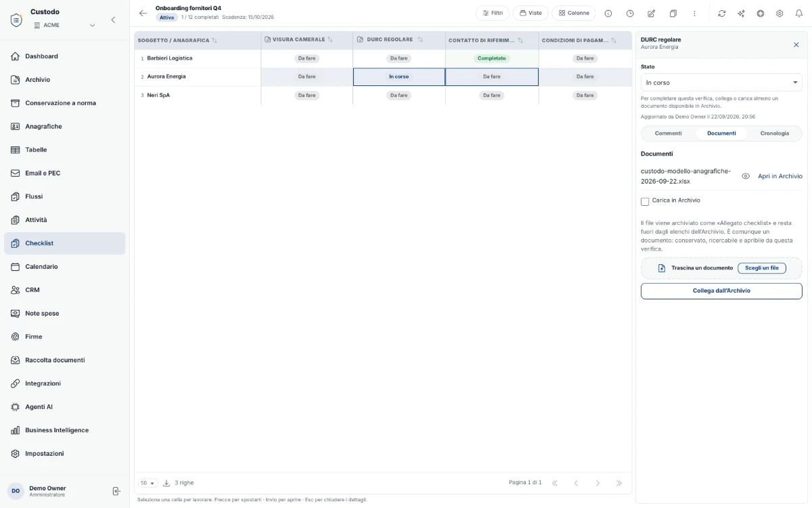Click Condizioni di pagamento cell for Neri SpA
This screenshot has width=812, height=508.
(585, 96)
